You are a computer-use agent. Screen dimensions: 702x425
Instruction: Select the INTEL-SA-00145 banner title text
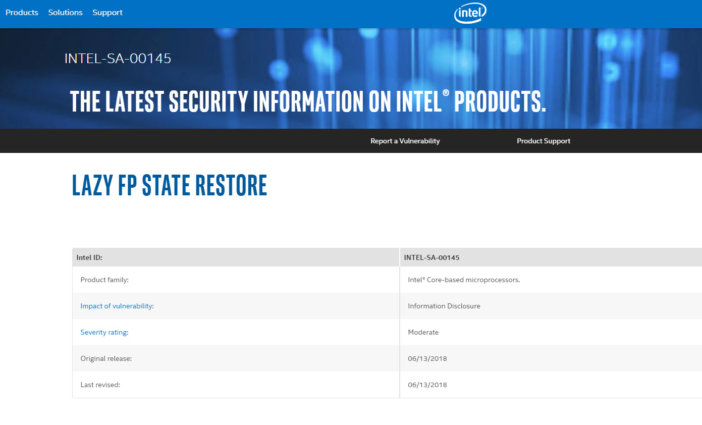(118, 58)
